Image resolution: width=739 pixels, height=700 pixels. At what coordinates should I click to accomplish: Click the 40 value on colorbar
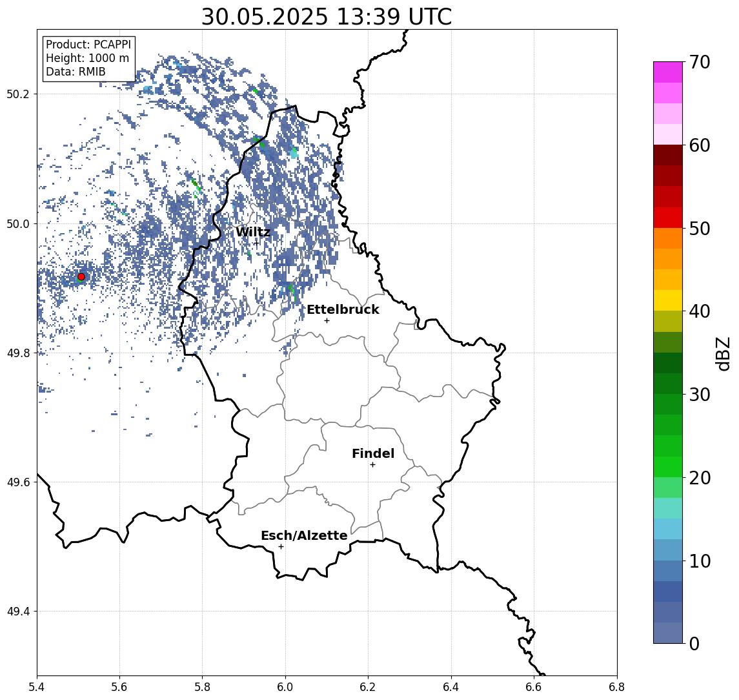(699, 311)
